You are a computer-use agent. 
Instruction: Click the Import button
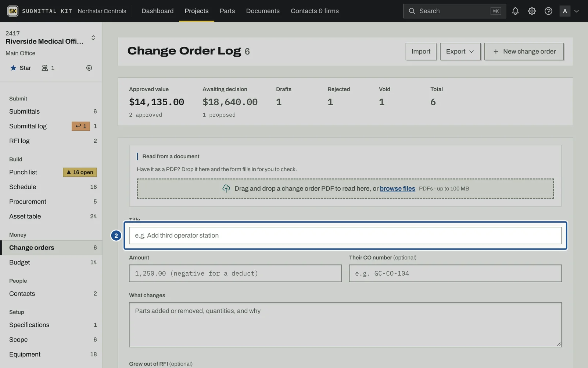(421, 52)
